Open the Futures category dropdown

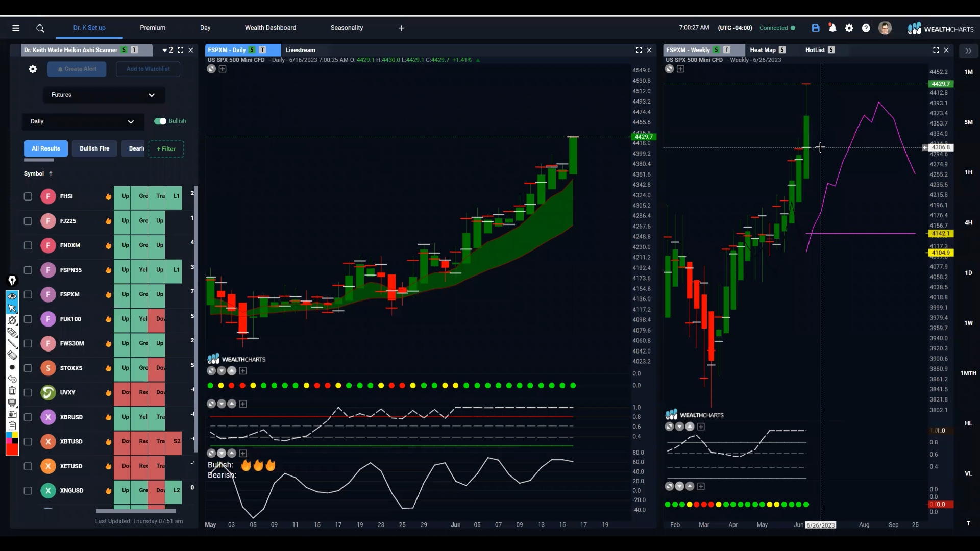point(104,95)
